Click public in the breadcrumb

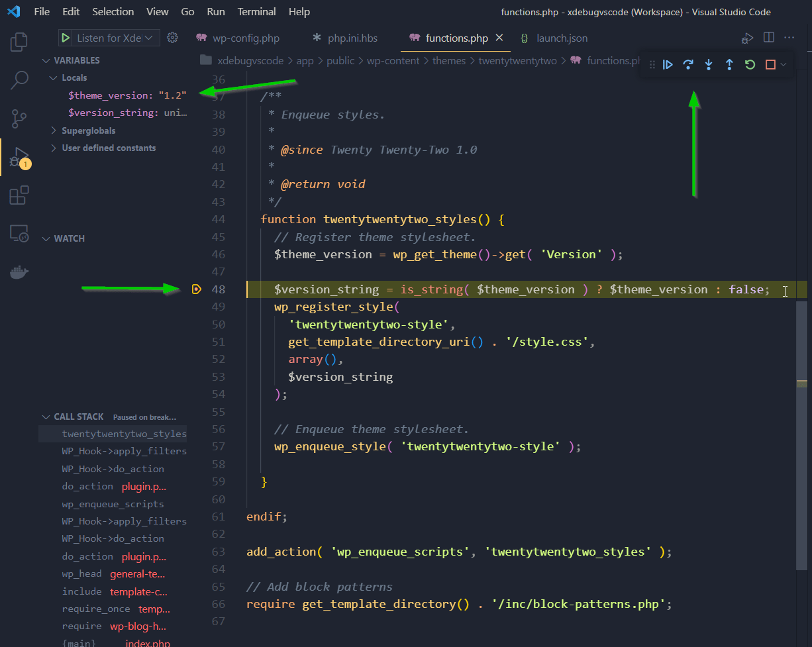tap(340, 60)
